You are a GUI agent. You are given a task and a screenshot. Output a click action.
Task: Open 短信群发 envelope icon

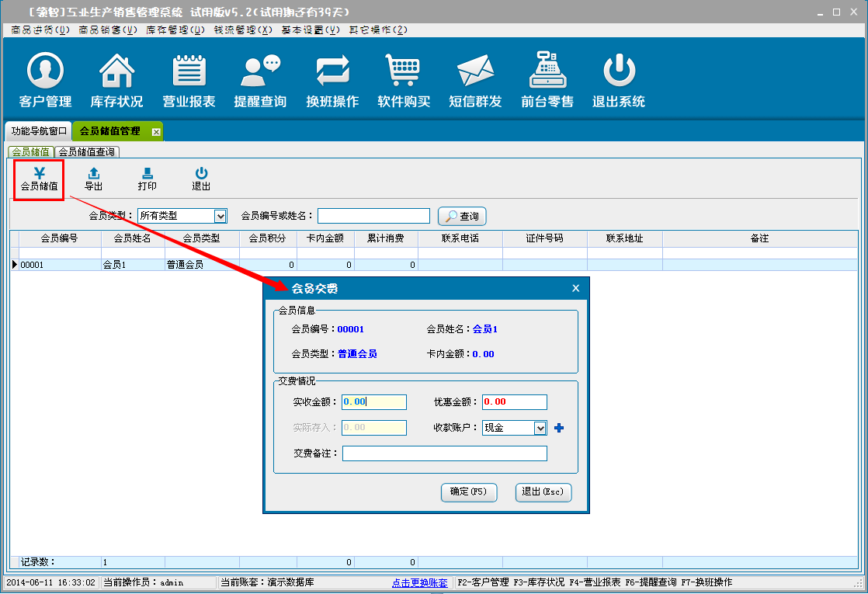[x=475, y=71]
